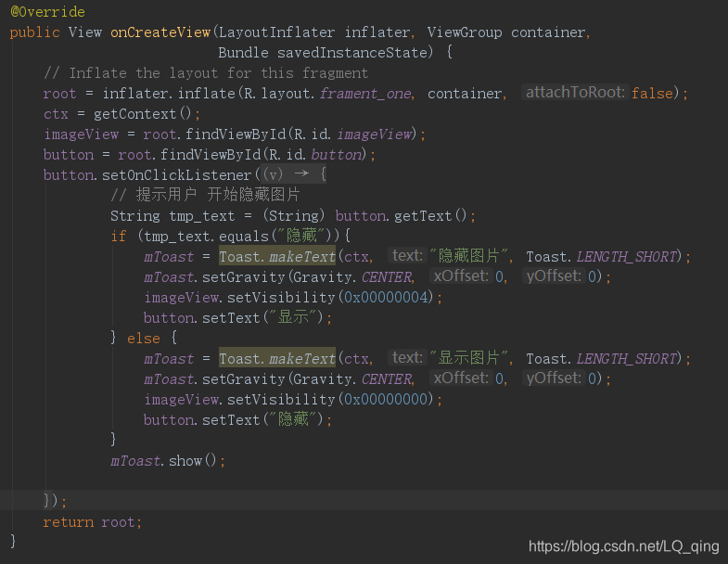Click the @Override annotation
The height and width of the screenshot is (564, 728).
point(47,12)
